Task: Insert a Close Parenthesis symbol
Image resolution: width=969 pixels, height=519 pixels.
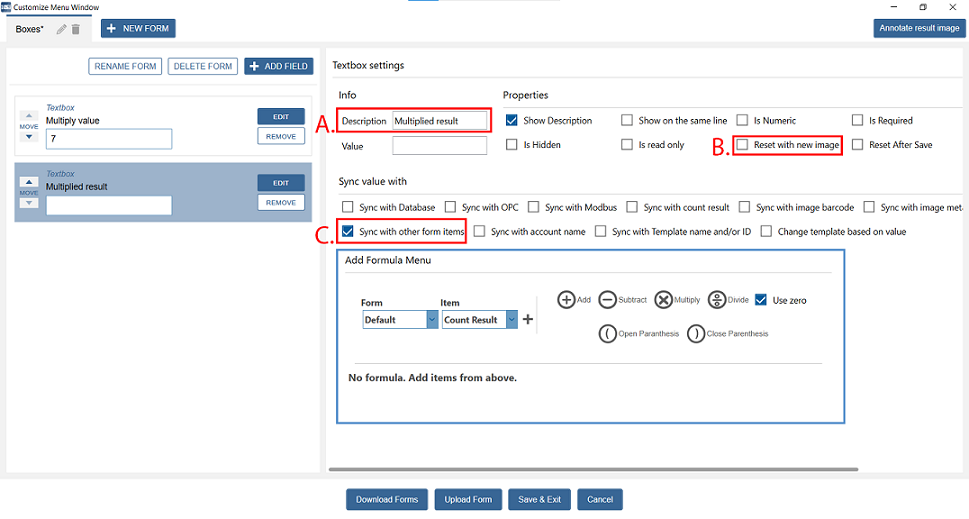Action: (x=696, y=334)
